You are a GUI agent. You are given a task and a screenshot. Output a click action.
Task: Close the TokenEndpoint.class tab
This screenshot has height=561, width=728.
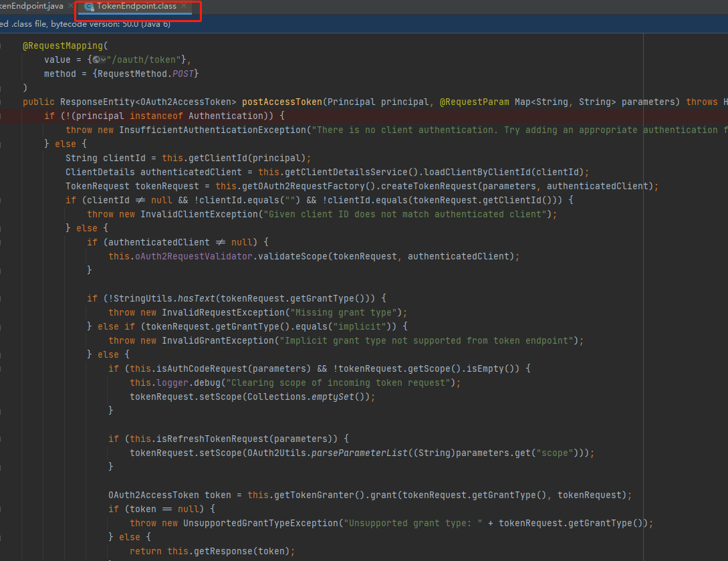coord(185,6)
